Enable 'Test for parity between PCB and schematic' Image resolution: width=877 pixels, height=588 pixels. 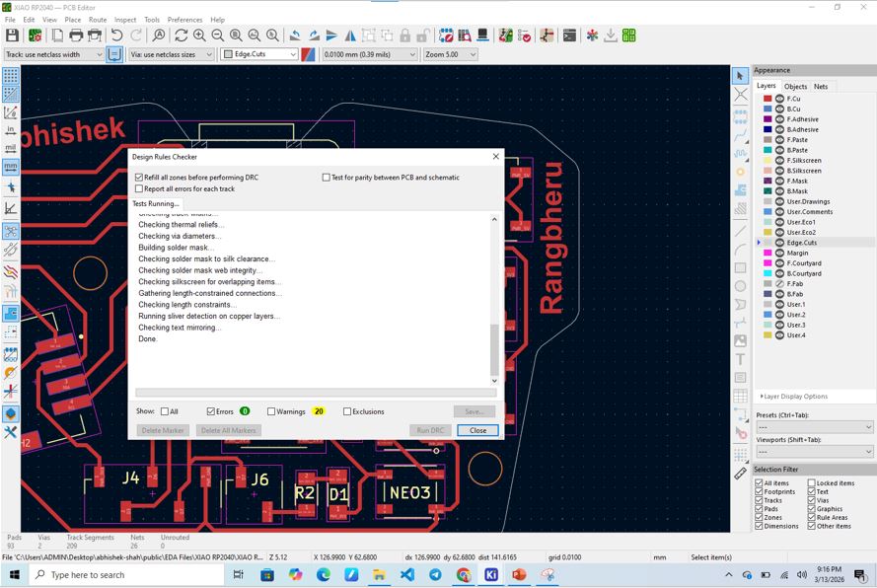coord(327,178)
